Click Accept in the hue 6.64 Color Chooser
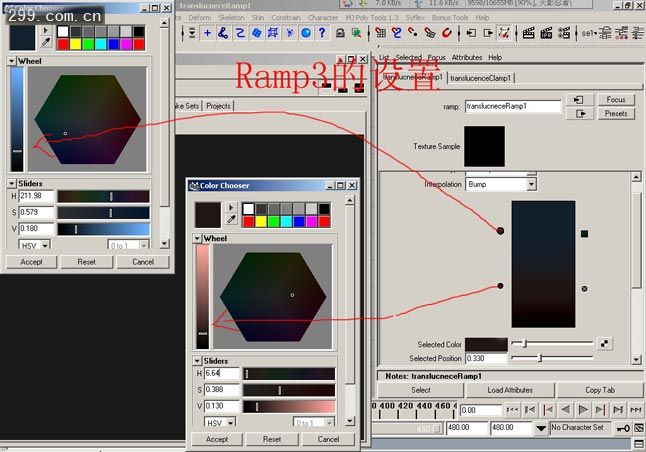Image resolution: width=646 pixels, height=452 pixels. coord(217,439)
